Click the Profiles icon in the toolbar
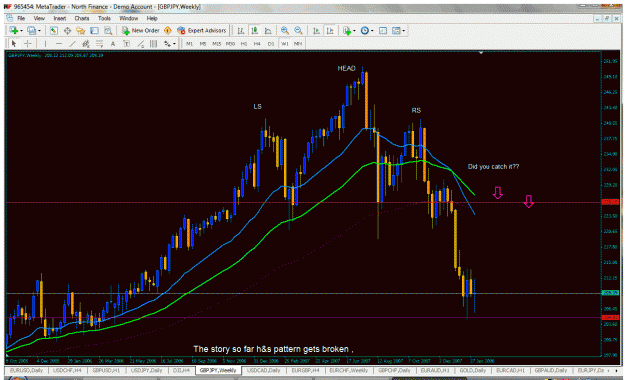This screenshot has width=625, height=380. click(x=31, y=30)
